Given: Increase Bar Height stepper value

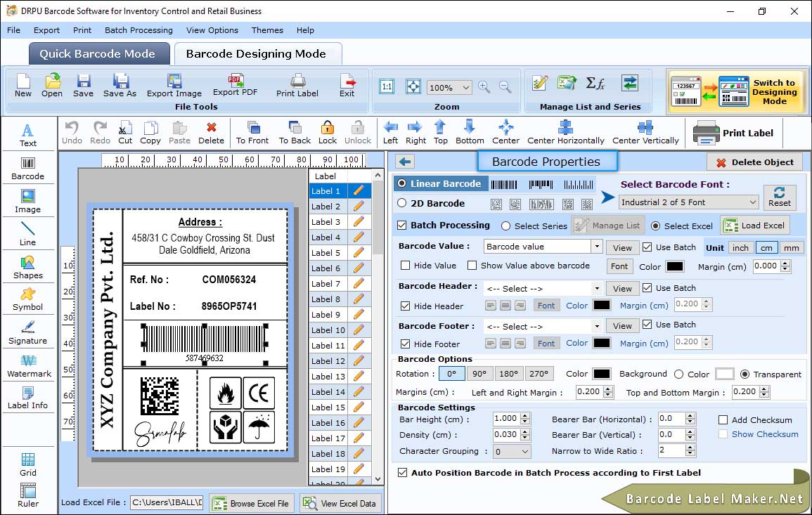Looking at the screenshot, I should (525, 416).
